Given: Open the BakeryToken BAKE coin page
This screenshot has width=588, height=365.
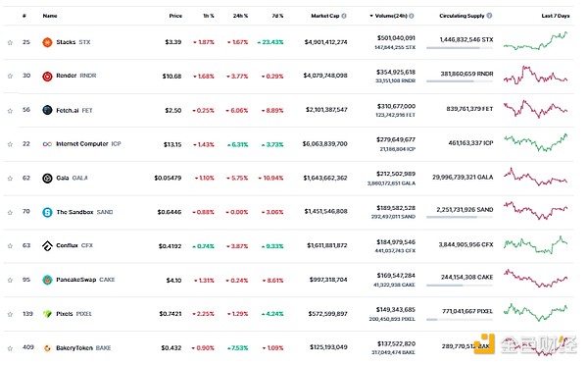Looking at the screenshot, I should pyautogui.click(x=83, y=348).
